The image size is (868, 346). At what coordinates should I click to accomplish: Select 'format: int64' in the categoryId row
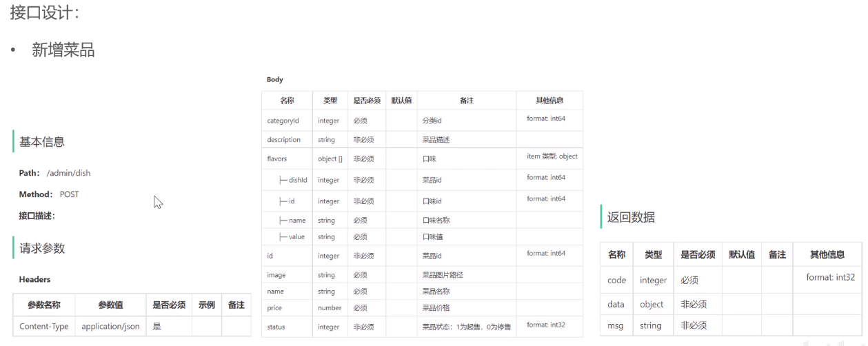point(546,118)
